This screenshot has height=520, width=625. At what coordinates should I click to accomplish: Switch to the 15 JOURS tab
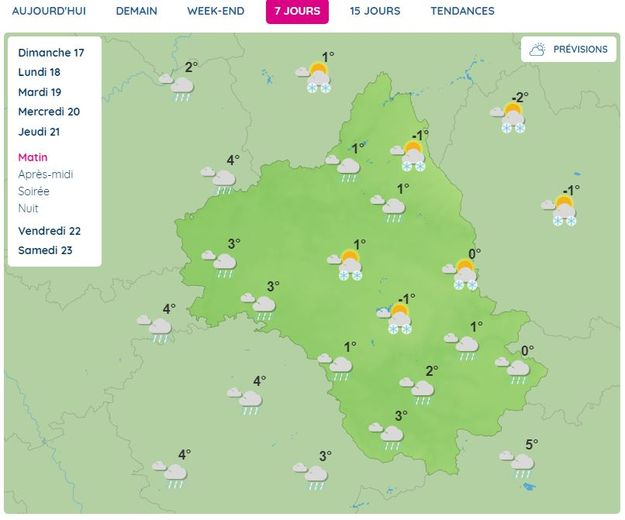pyautogui.click(x=375, y=11)
